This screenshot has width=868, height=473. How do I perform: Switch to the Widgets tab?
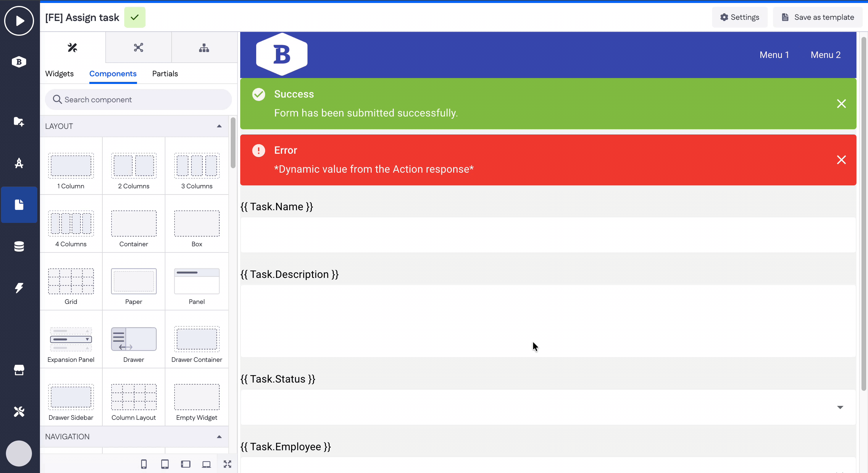(59, 74)
